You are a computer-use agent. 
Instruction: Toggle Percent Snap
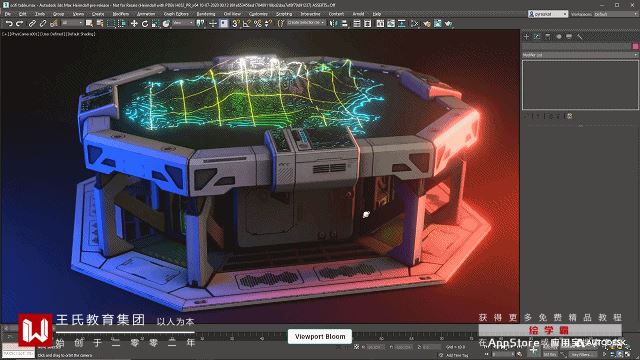(x=258, y=24)
